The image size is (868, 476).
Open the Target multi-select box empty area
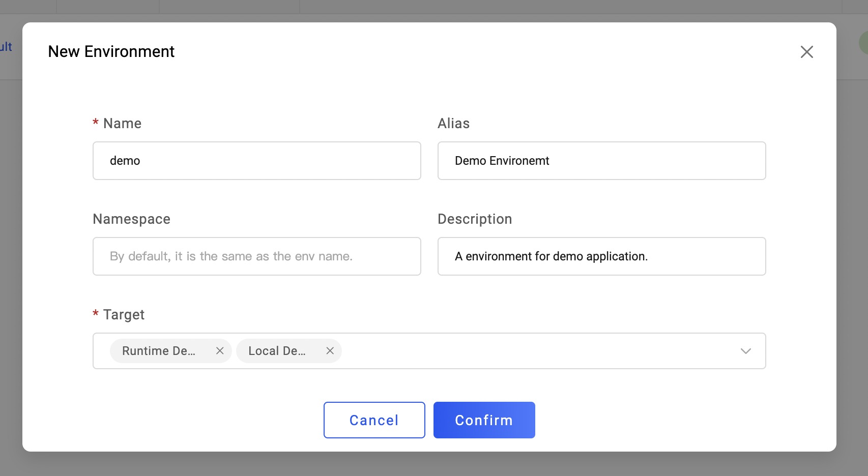534,351
